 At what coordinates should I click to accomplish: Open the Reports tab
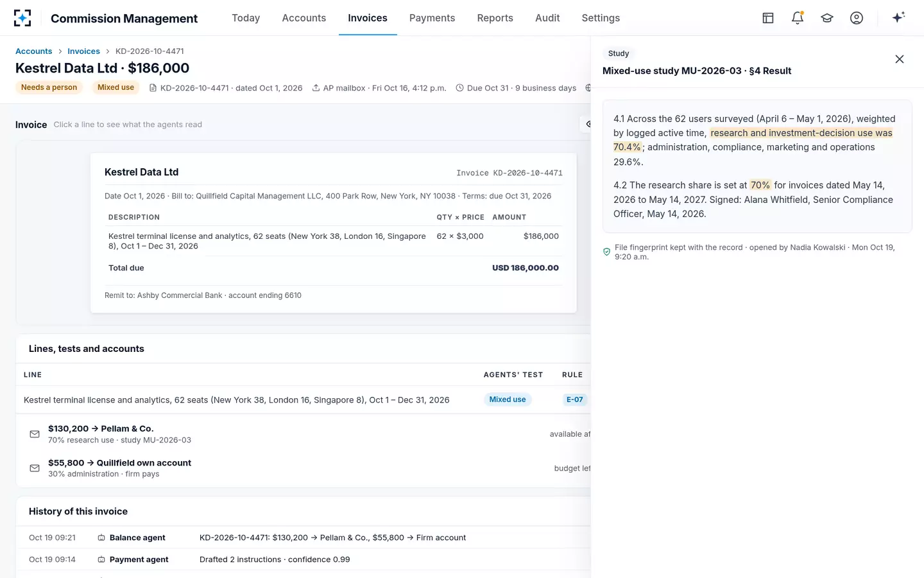click(x=495, y=18)
